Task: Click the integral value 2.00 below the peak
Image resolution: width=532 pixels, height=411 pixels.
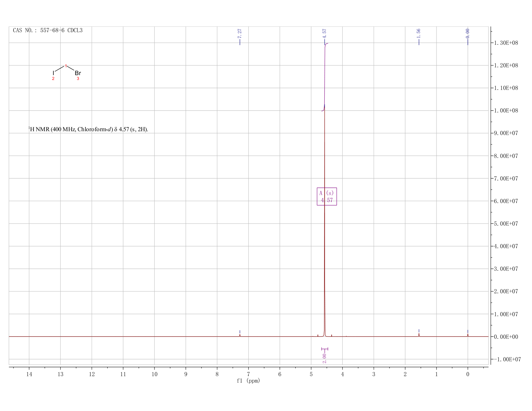Action: pyautogui.click(x=325, y=358)
